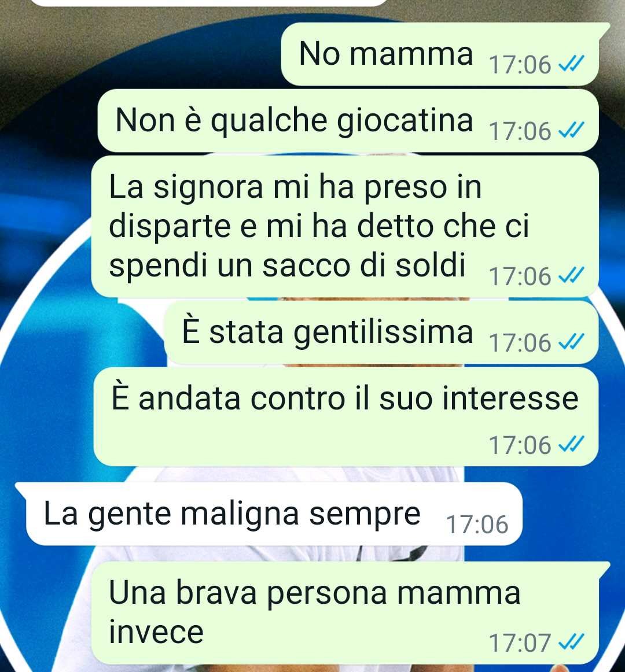The width and height of the screenshot is (625, 672).
Task: Select the "La signora mi ha preso in disparte" message
Action: tap(345, 227)
